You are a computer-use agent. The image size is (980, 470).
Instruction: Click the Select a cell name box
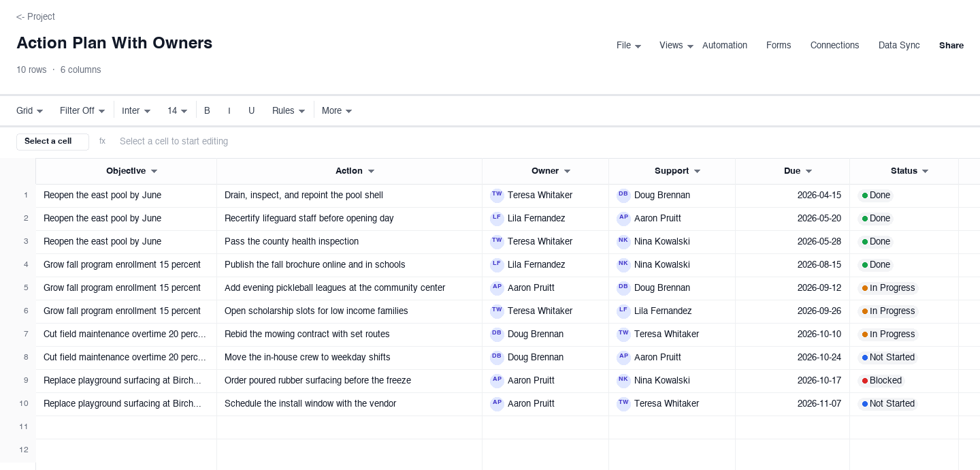click(x=52, y=141)
